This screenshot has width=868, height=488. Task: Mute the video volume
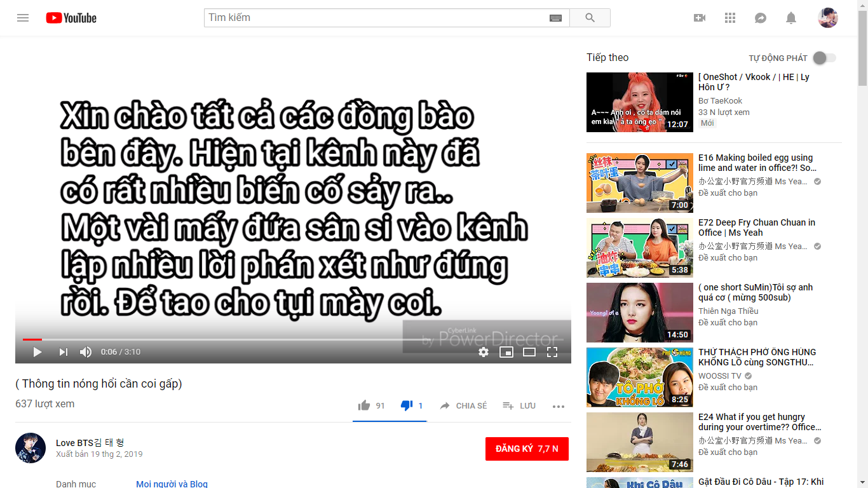pos(86,352)
